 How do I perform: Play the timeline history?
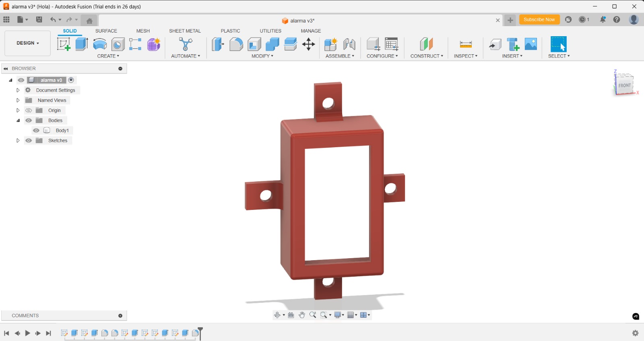click(x=27, y=333)
